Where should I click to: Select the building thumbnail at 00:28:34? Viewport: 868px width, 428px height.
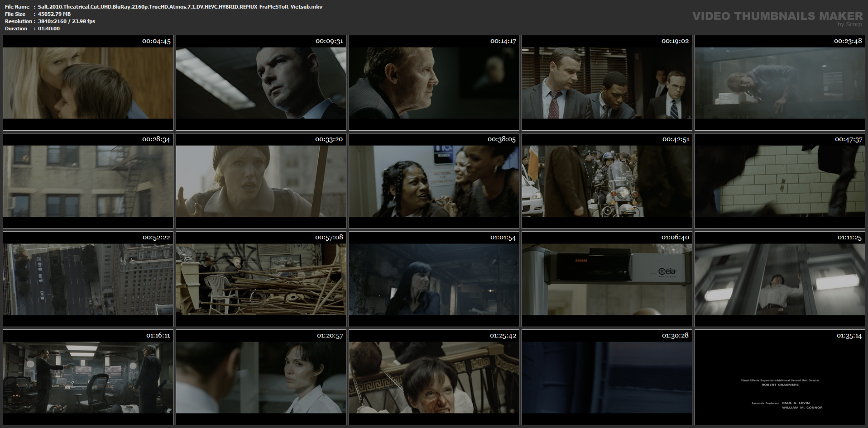pos(88,181)
